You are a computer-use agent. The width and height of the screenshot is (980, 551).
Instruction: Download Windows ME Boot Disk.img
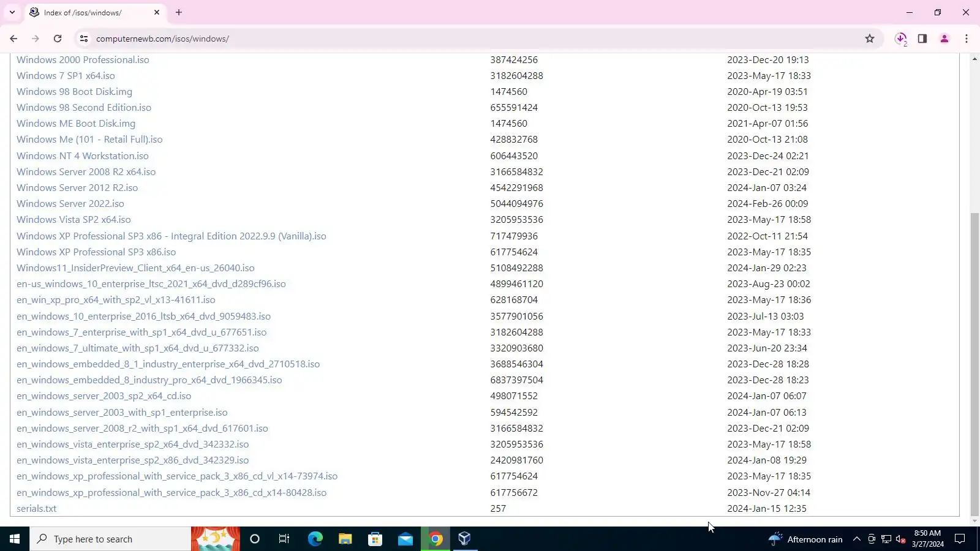click(x=76, y=124)
